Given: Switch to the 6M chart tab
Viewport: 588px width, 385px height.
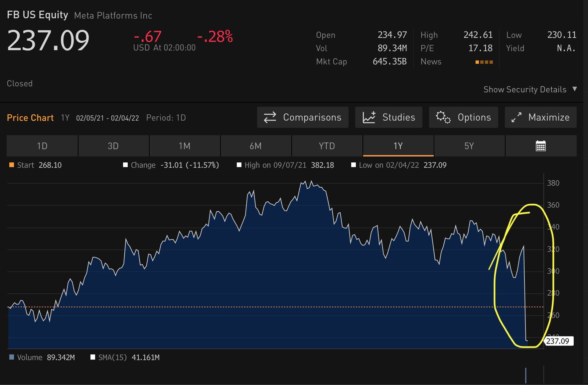Looking at the screenshot, I should (256, 146).
